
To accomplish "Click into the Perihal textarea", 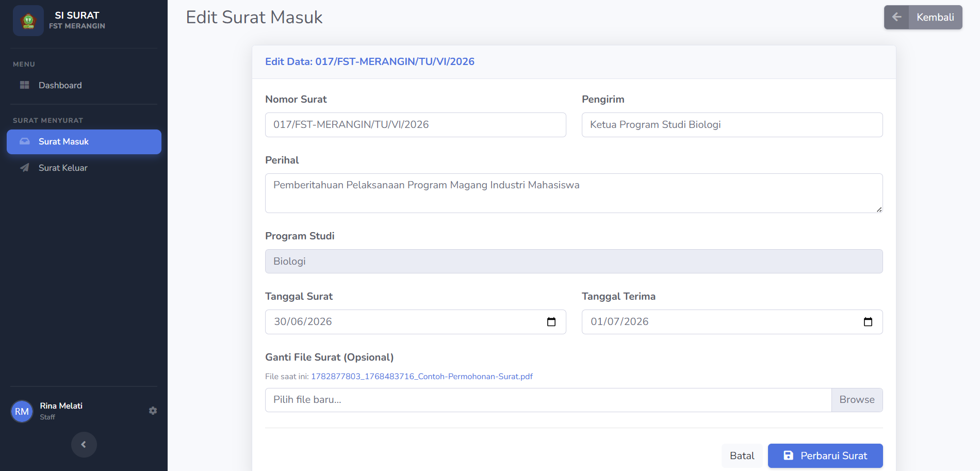I will pos(574,193).
